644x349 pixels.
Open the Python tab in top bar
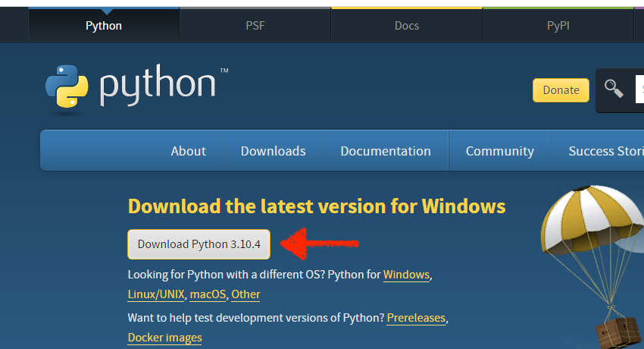point(104,26)
